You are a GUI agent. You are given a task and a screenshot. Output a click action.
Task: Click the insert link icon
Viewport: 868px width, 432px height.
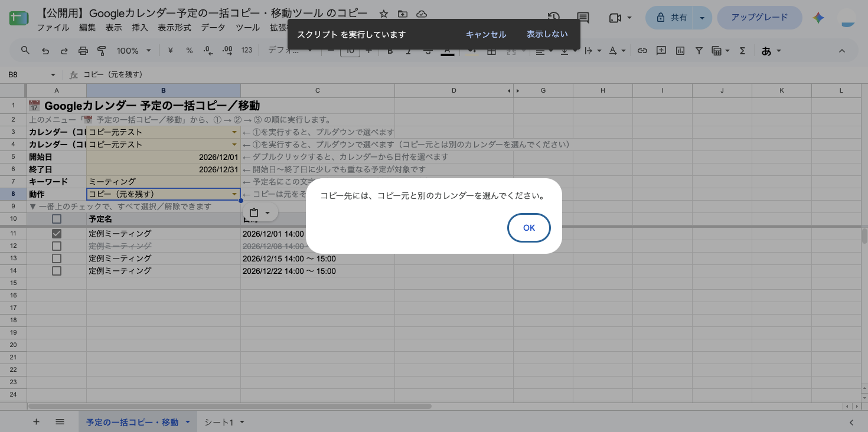(x=642, y=51)
